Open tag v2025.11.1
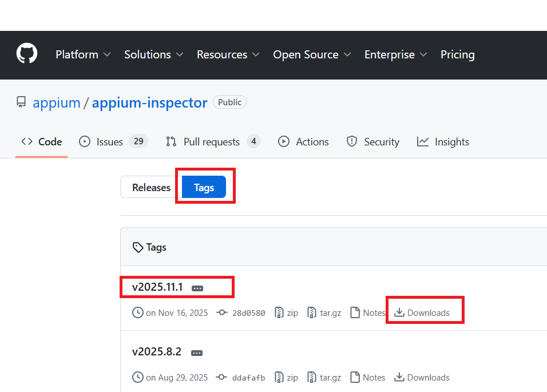 coord(157,287)
